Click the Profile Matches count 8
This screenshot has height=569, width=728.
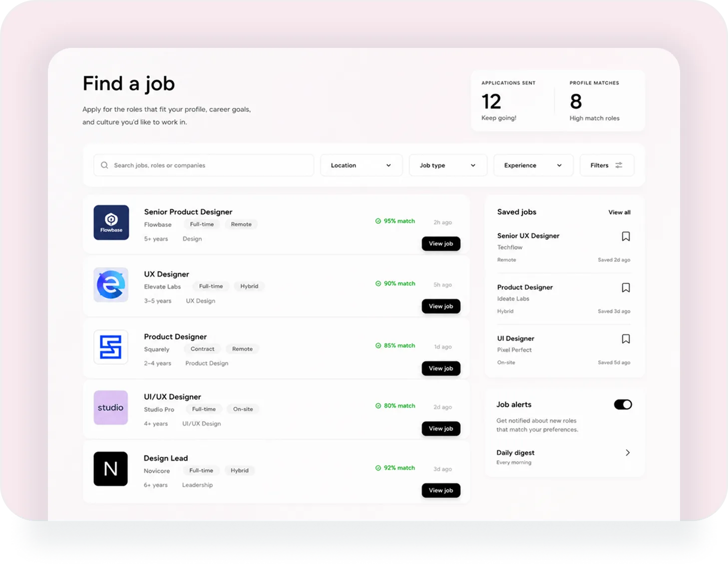click(x=576, y=102)
